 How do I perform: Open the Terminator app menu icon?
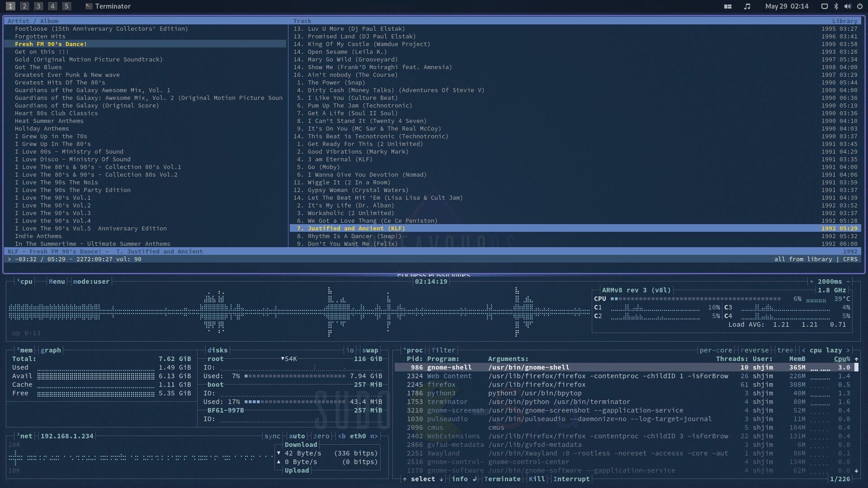point(89,6)
